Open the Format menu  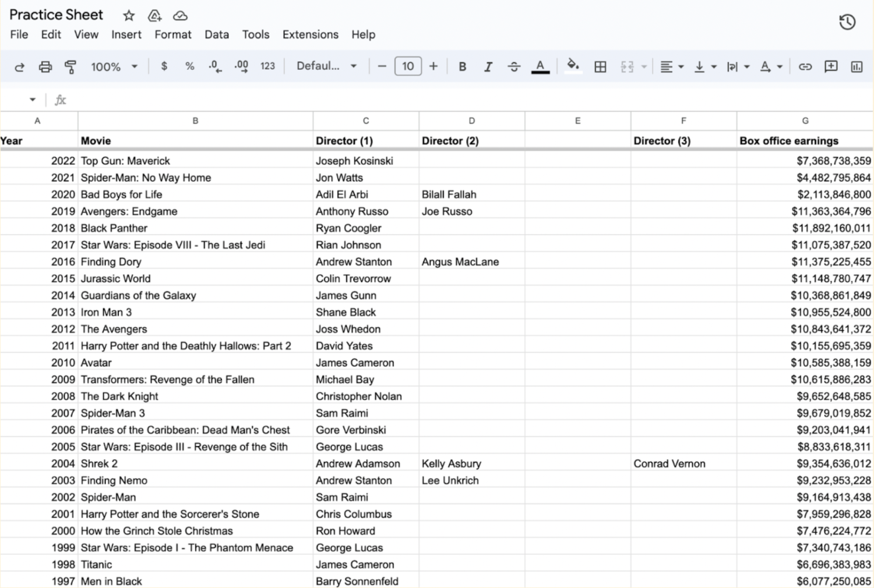tap(173, 34)
